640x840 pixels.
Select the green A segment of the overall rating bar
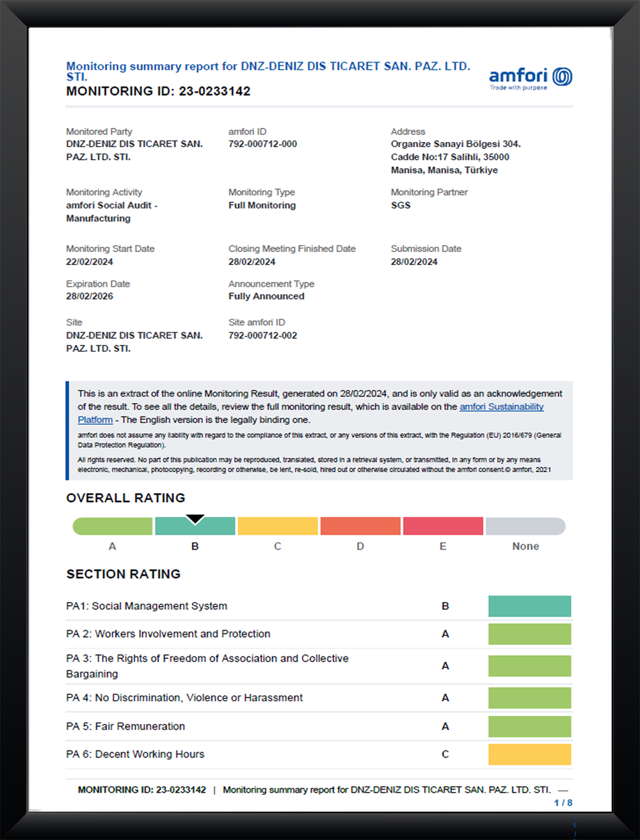pos(113,527)
